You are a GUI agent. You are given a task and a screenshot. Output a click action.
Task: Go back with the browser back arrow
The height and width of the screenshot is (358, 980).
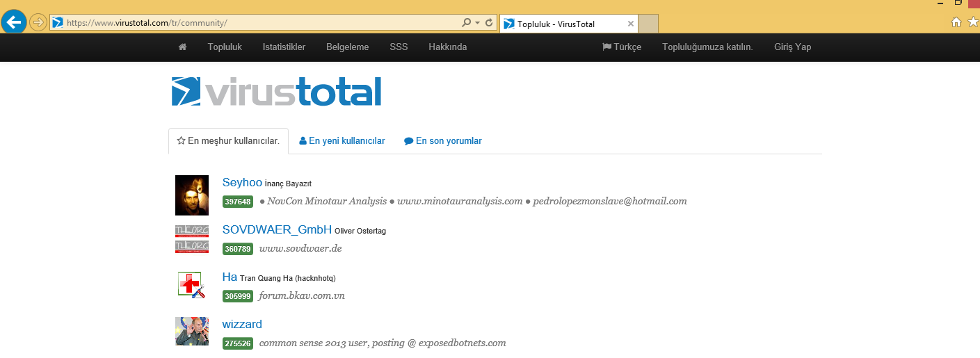(x=13, y=22)
